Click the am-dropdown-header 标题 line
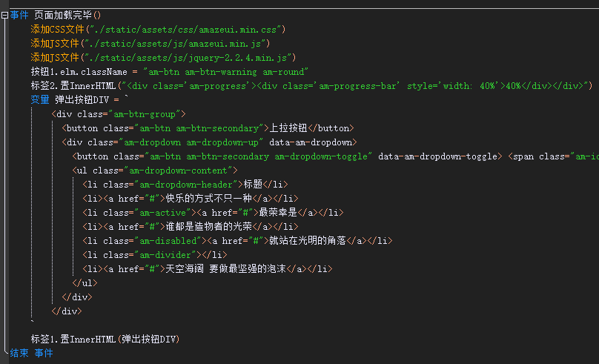The height and width of the screenshot is (364, 599). click(185, 185)
